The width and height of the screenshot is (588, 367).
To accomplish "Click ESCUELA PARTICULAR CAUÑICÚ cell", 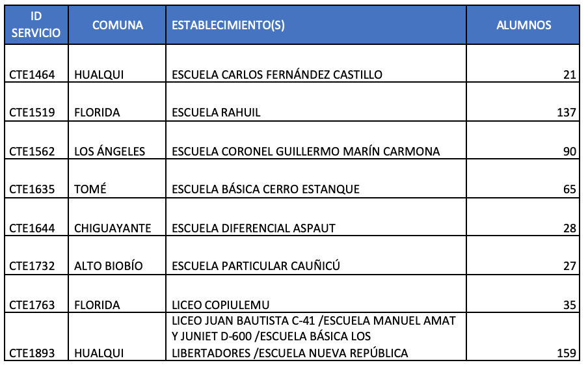I will pos(256,265).
